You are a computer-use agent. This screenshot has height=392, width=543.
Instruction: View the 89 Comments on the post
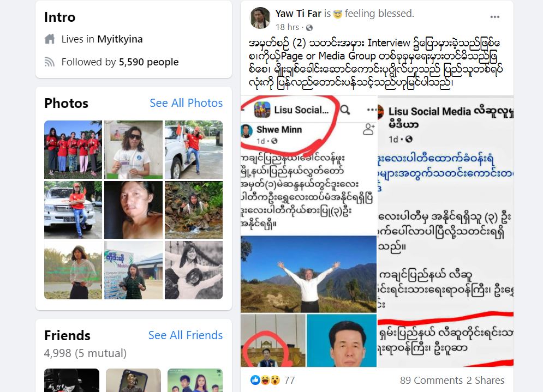click(x=431, y=380)
